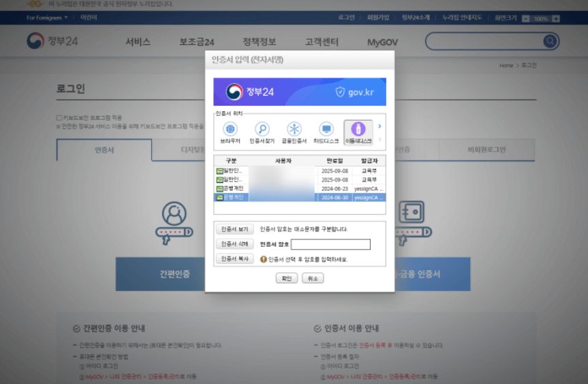Select the 이동식디스크 USB icon
This screenshot has width=588, height=384.
(358, 129)
